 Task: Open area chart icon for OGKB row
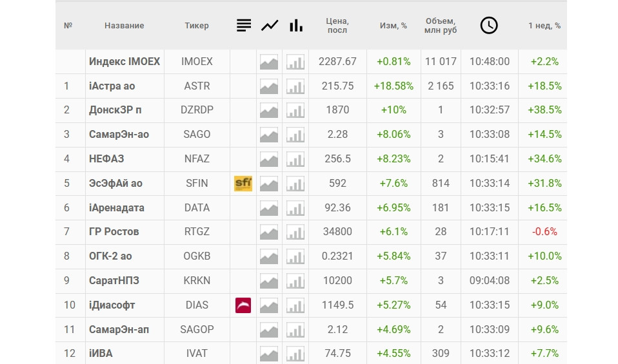coord(269,256)
